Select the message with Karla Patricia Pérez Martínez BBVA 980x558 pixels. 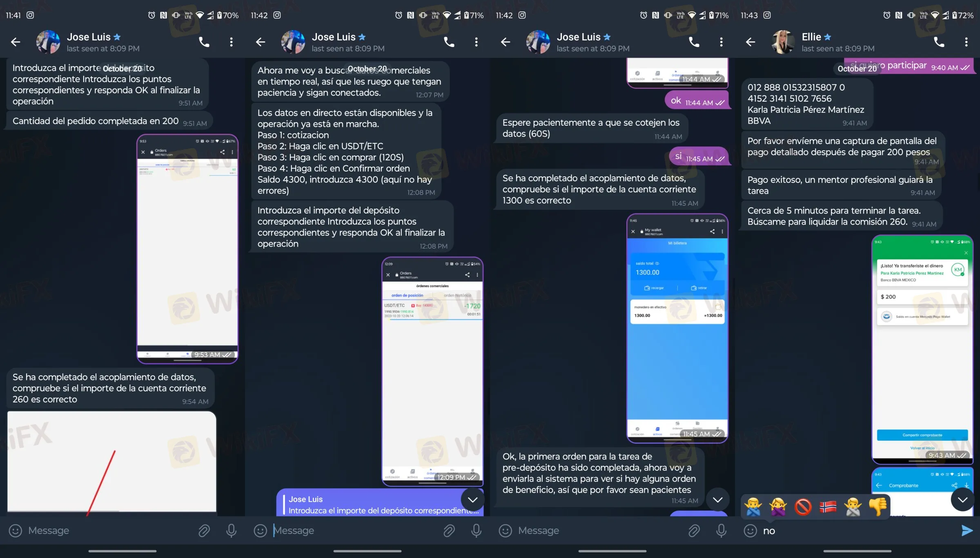[806, 104]
